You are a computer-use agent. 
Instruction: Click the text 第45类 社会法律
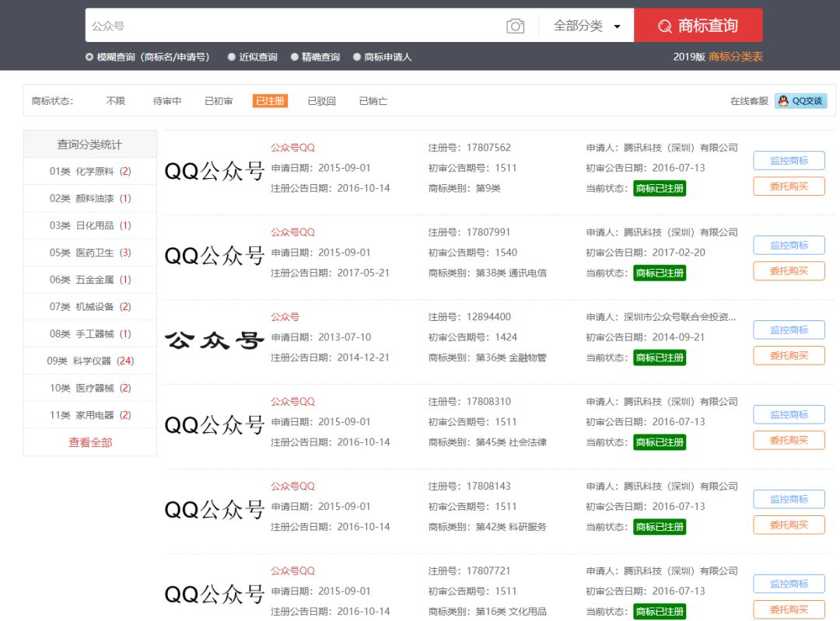click(x=511, y=442)
